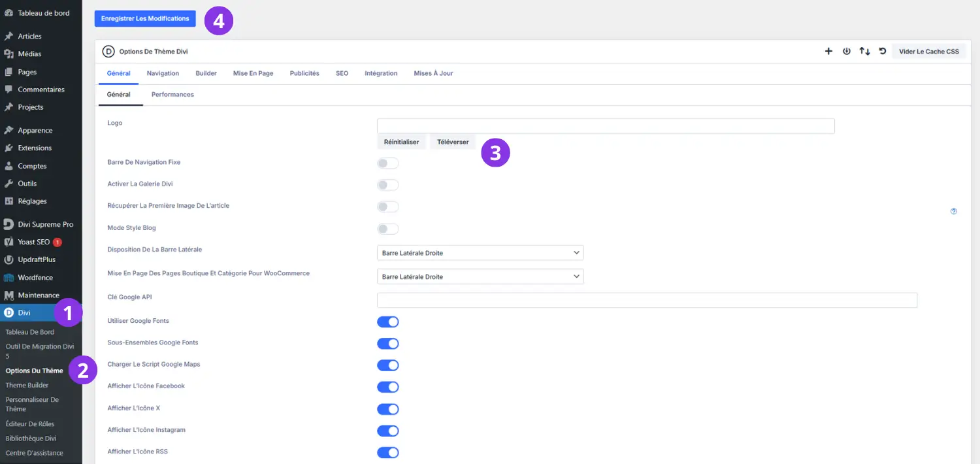Image resolution: width=980 pixels, height=464 pixels.
Task: Click the Maintenance sidebar icon
Action: (x=8, y=295)
